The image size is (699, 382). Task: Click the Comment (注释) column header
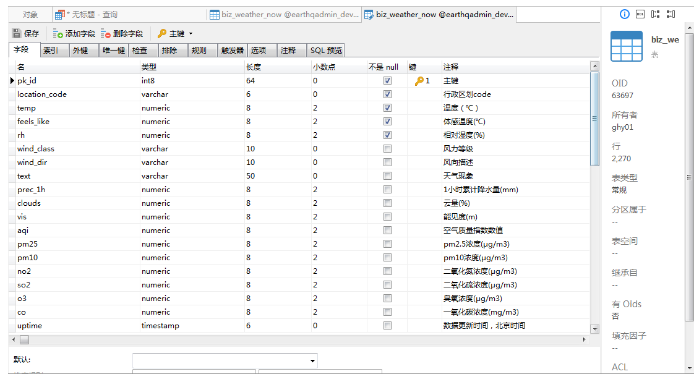pyautogui.click(x=515, y=67)
